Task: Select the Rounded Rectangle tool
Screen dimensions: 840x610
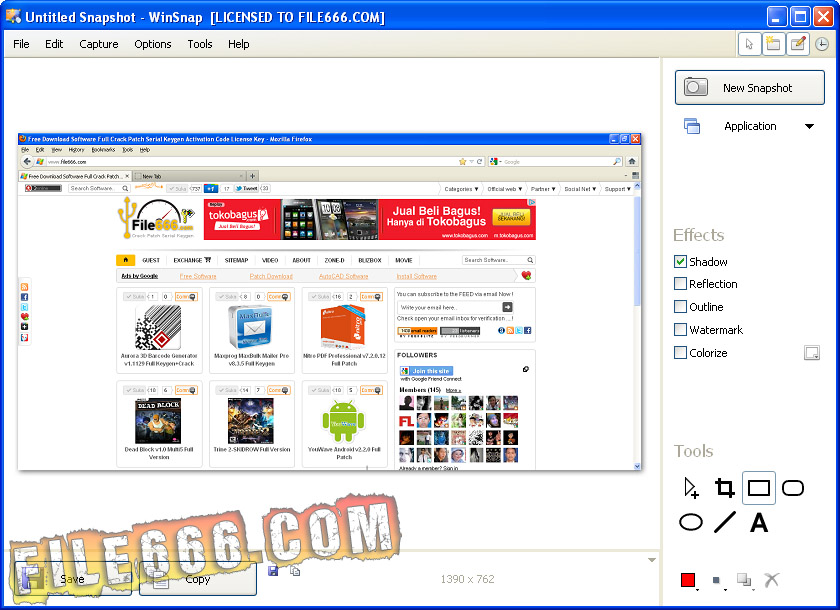Action: 793,488
